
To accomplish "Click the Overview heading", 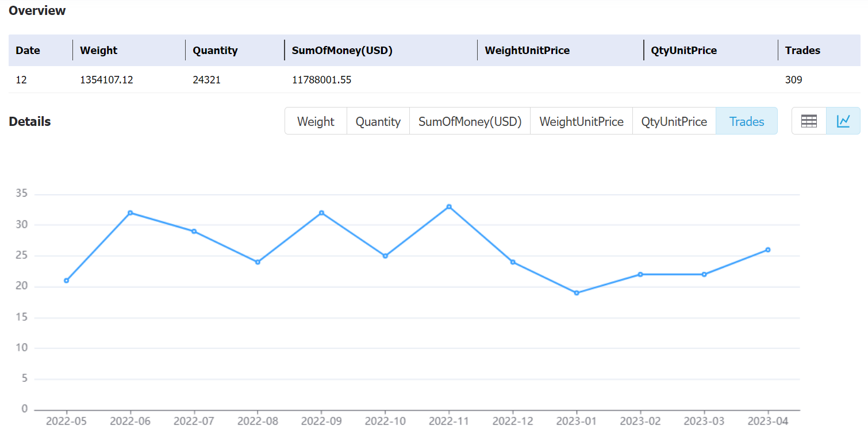I will [37, 10].
